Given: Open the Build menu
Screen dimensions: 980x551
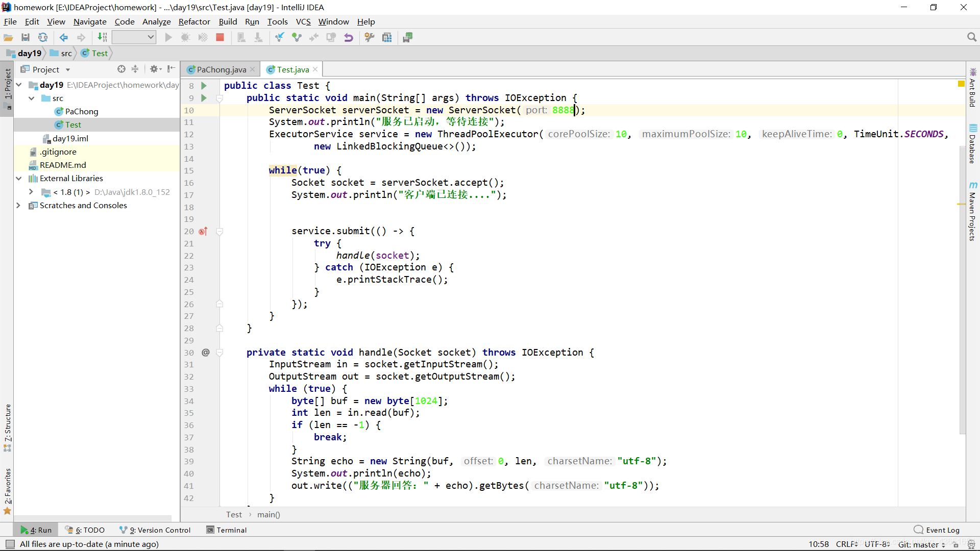Looking at the screenshot, I should click(x=229, y=21).
